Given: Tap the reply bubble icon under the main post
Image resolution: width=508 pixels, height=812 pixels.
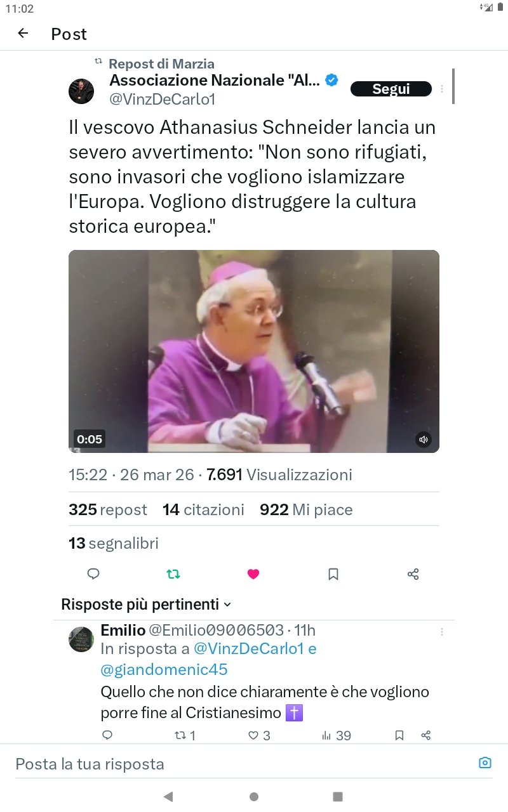Looking at the screenshot, I should pos(93,574).
